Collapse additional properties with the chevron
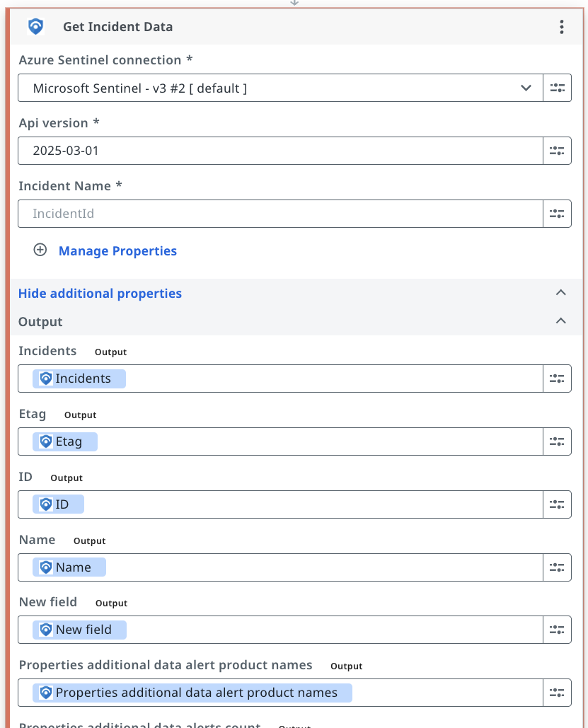 point(561,292)
